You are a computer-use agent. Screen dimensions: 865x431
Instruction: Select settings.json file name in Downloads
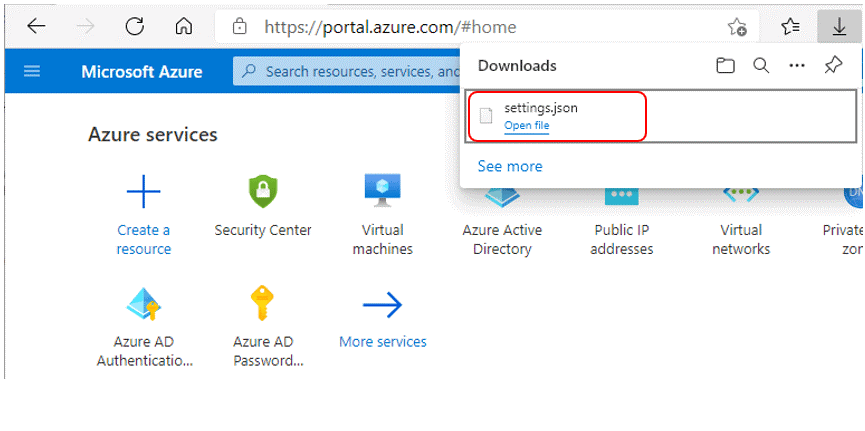pos(541,108)
